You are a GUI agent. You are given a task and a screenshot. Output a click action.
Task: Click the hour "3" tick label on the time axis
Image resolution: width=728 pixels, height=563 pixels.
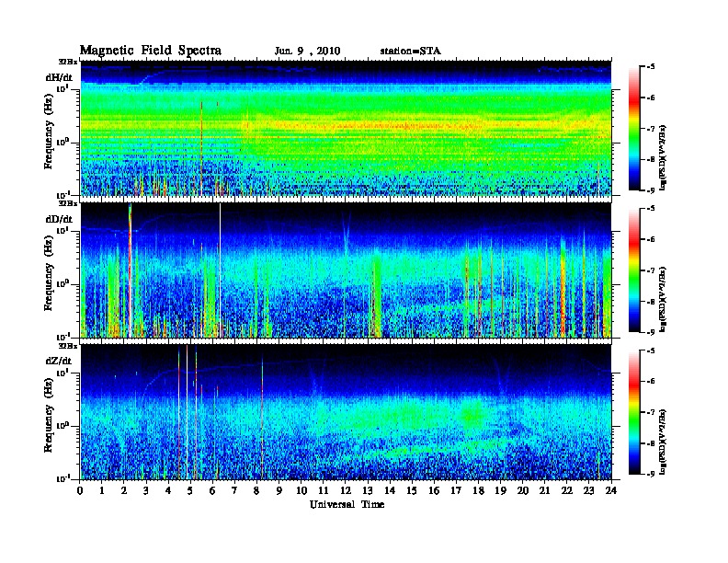(x=146, y=490)
